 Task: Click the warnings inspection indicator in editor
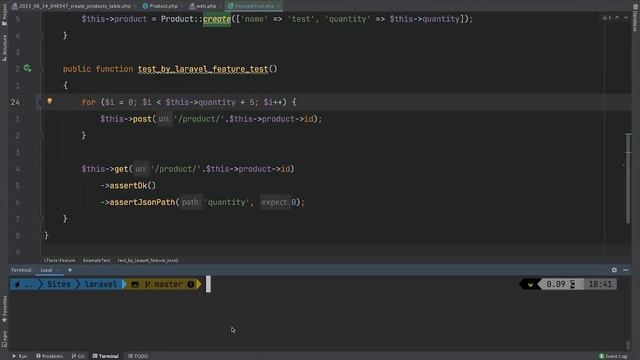pyautogui.click(x=607, y=18)
